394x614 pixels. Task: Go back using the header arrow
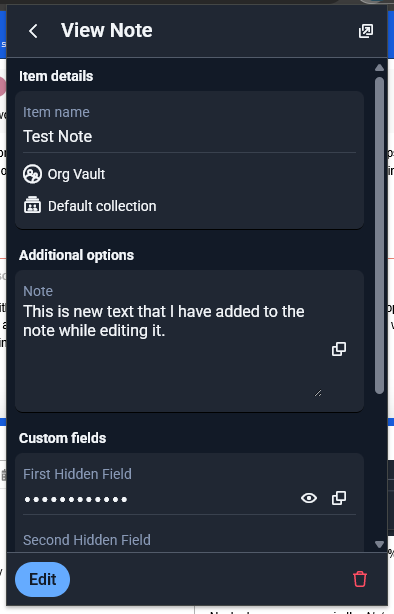33,31
